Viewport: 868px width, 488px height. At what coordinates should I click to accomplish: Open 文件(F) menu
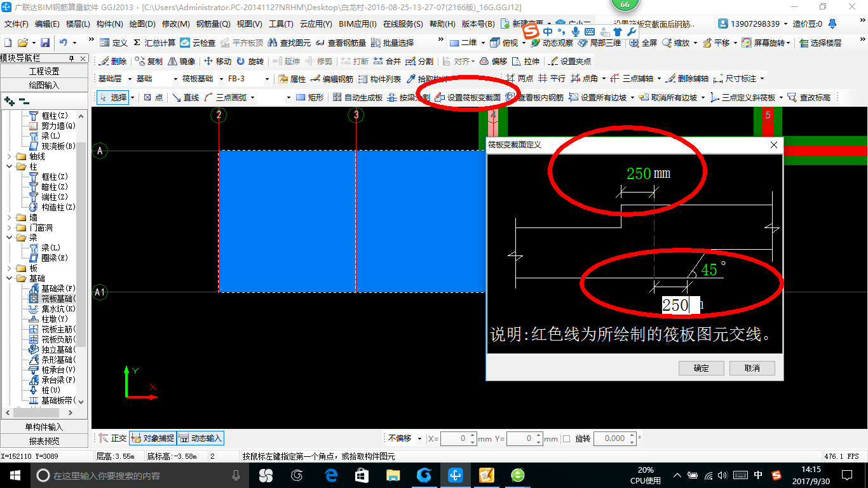pyautogui.click(x=17, y=24)
